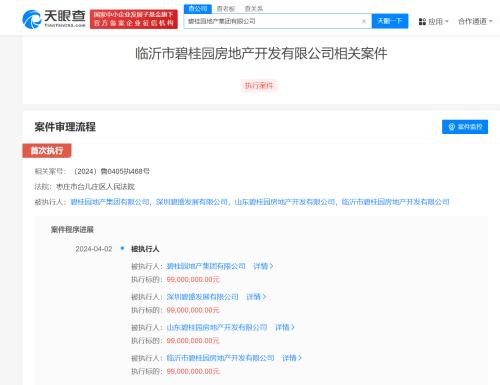Clear the search box with the X icon

click(x=364, y=21)
